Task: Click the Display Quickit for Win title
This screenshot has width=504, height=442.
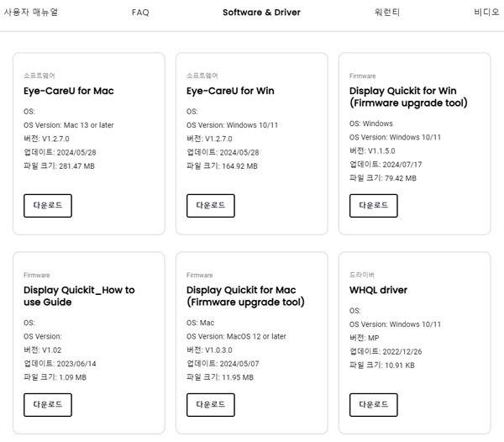Action: pos(408,97)
